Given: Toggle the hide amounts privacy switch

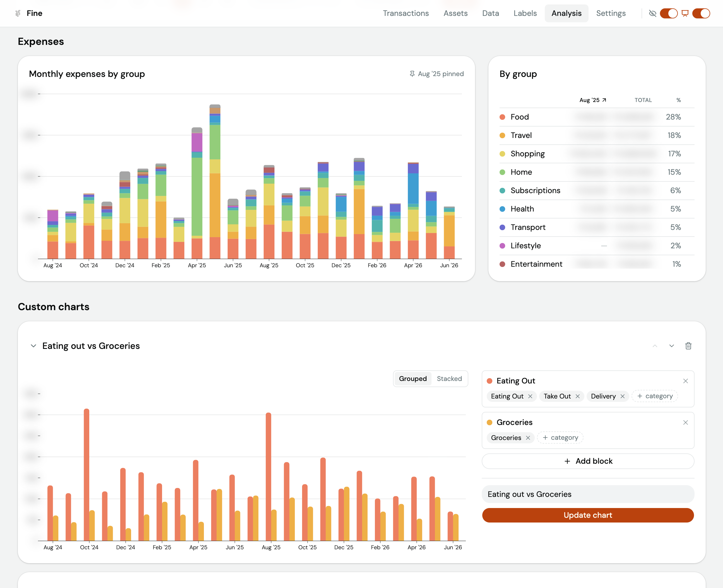Looking at the screenshot, I should click(668, 13).
